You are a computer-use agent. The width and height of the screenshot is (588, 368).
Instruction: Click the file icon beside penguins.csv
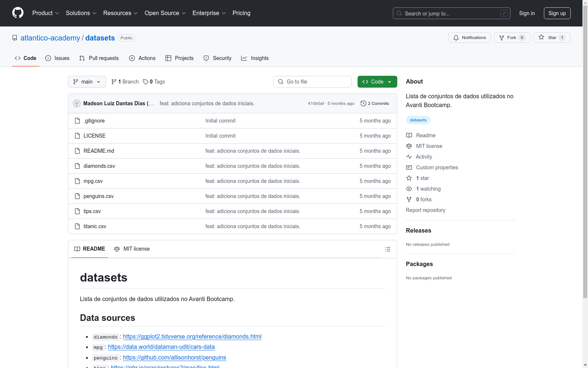click(x=77, y=196)
